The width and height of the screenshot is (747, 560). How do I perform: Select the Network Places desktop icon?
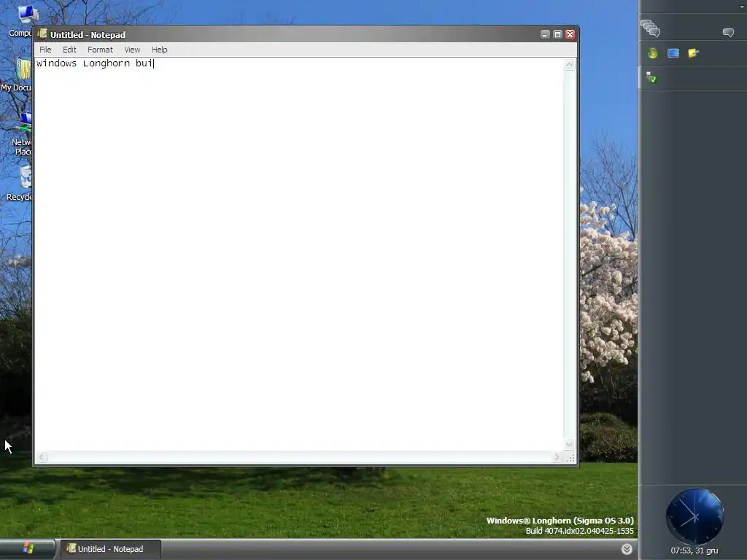click(21, 134)
